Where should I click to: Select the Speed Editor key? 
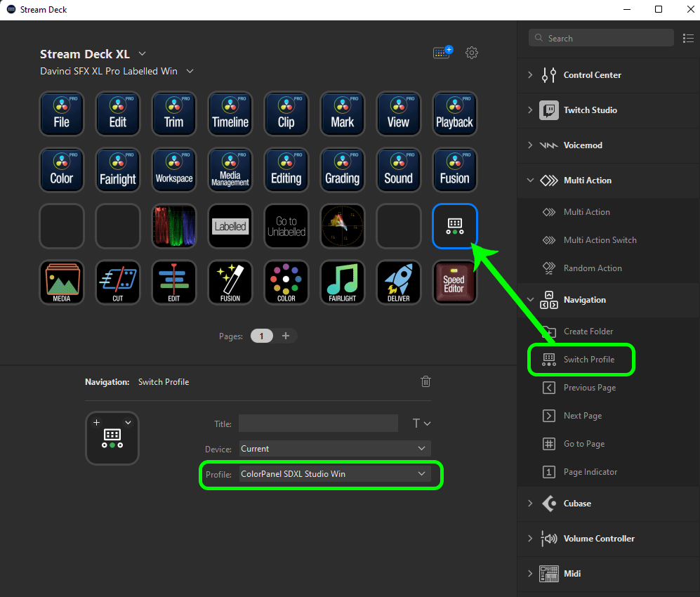point(454,282)
